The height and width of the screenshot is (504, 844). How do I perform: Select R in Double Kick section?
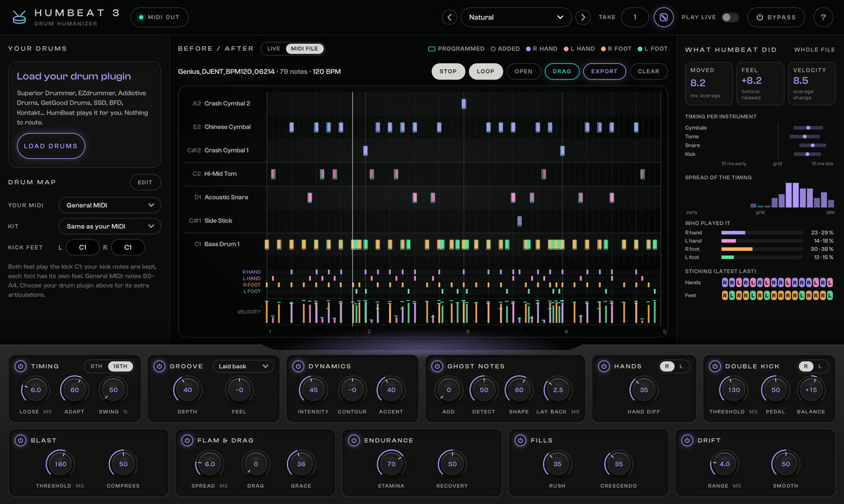click(806, 366)
